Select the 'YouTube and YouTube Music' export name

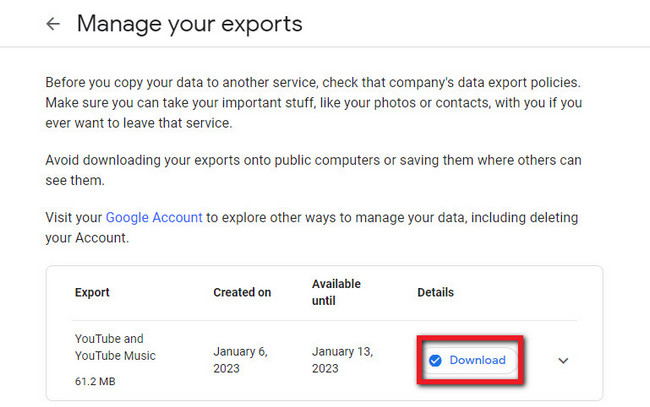(115, 347)
